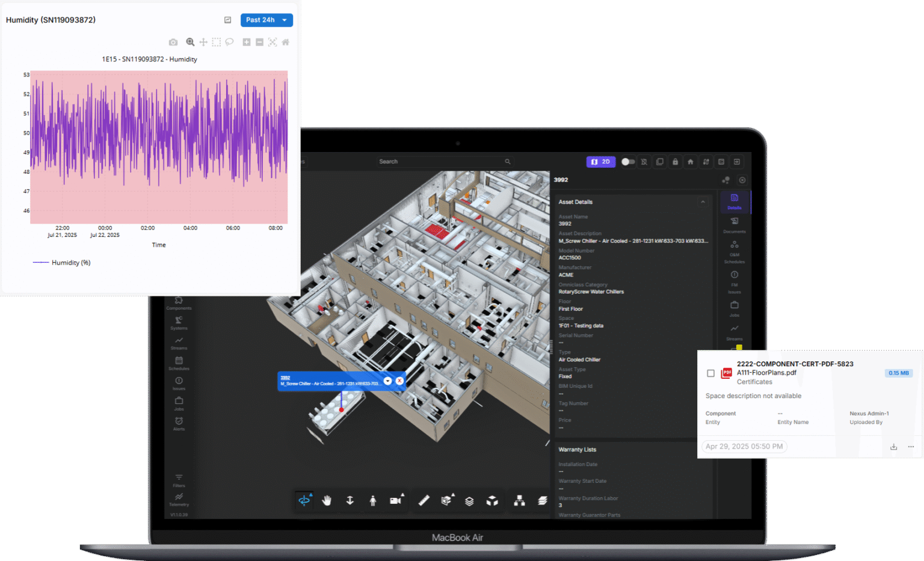
Task: Toggle the switch next to 2D button
Action: coord(628,162)
